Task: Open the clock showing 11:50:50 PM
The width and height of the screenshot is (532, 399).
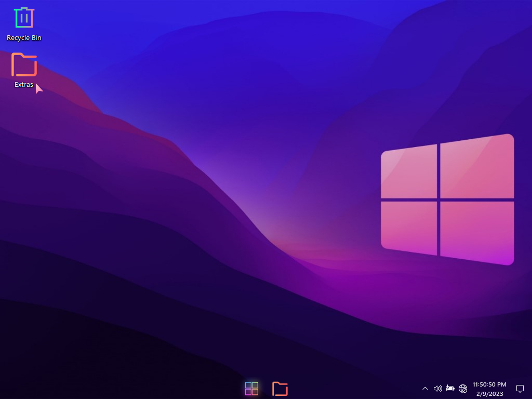Action: coord(489,389)
